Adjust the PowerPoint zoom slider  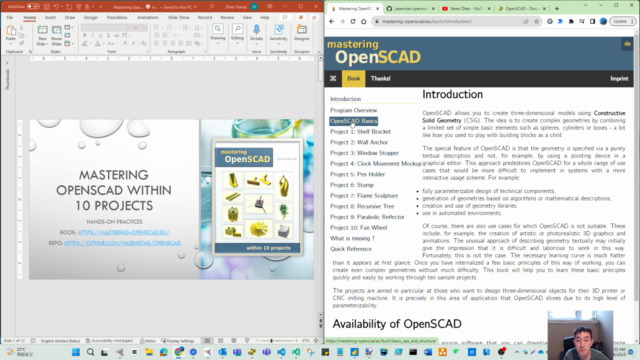(271, 340)
